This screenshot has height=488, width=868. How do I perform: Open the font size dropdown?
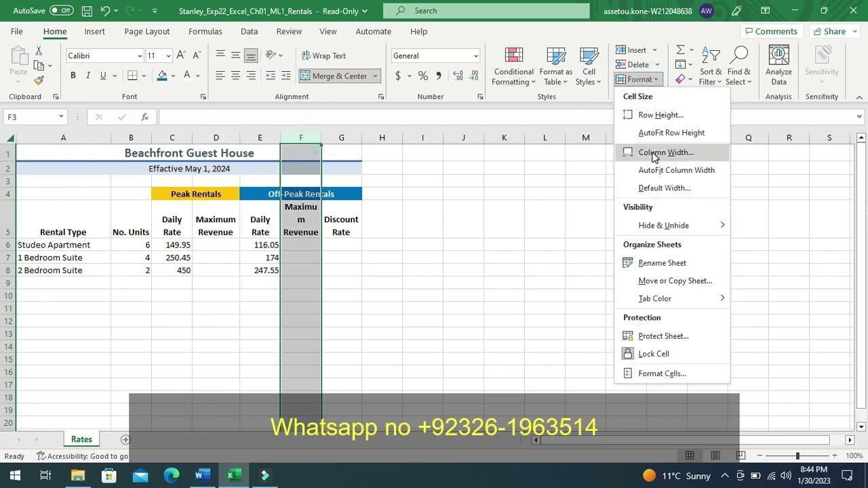[x=168, y=56]
